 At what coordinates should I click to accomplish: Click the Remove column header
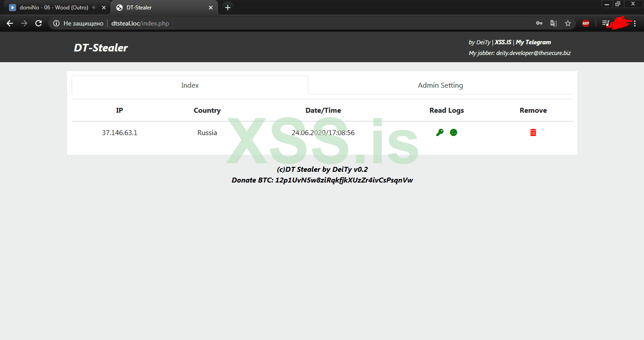tap(533, 110)
